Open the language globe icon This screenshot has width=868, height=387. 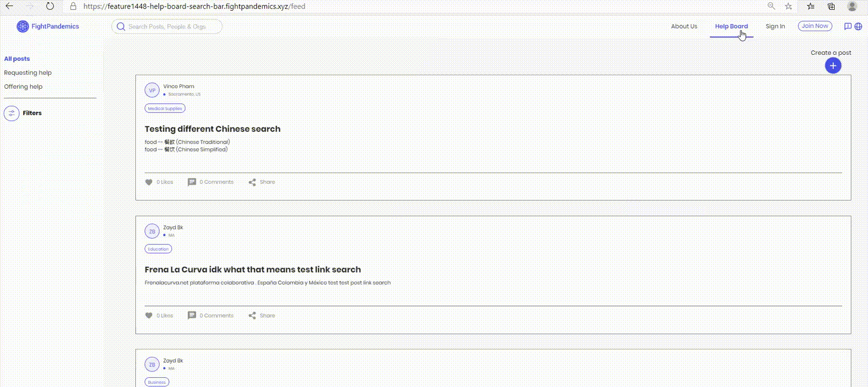coord(858,26)
